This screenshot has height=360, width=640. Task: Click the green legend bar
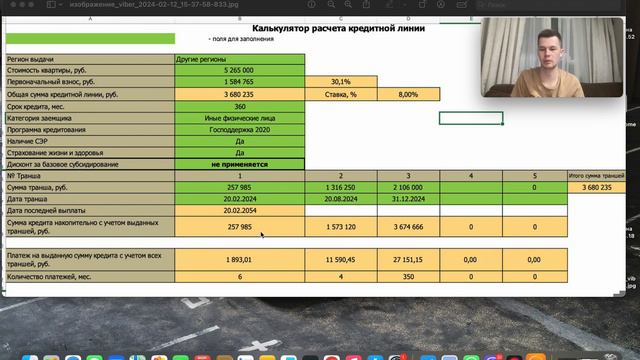tap(90, 38)
